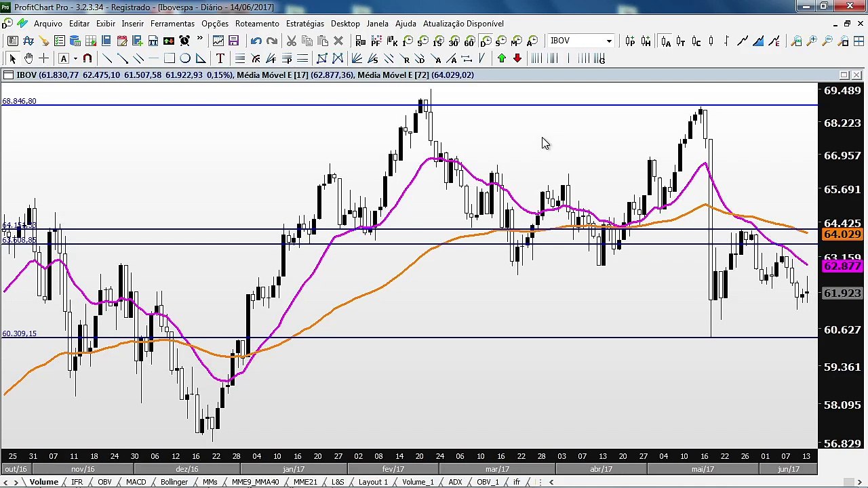This screenshot has width=868, height=488.
Task: Click the X delete icon in toolbar
Action: tap(338, 41)
